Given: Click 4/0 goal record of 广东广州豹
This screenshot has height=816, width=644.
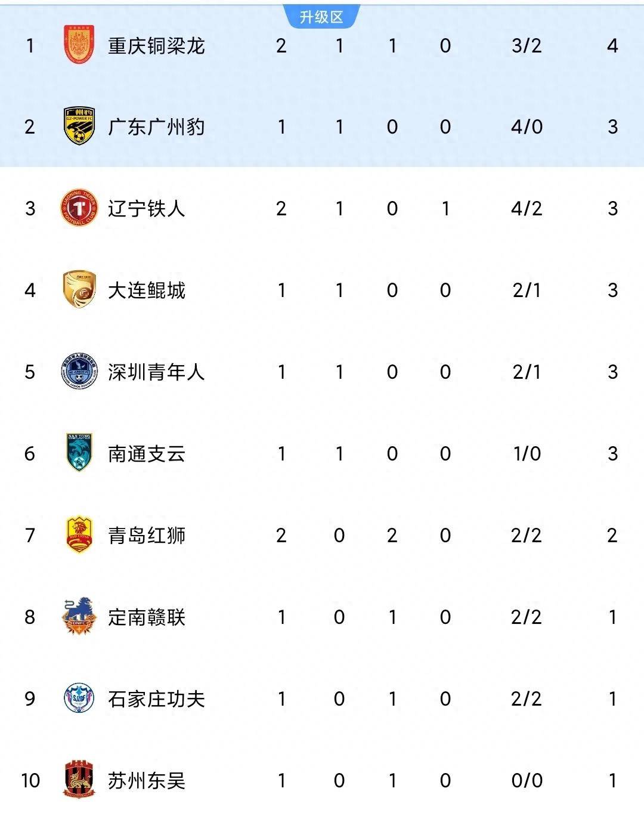Looking at the screenshot, I should click(527, 127).
